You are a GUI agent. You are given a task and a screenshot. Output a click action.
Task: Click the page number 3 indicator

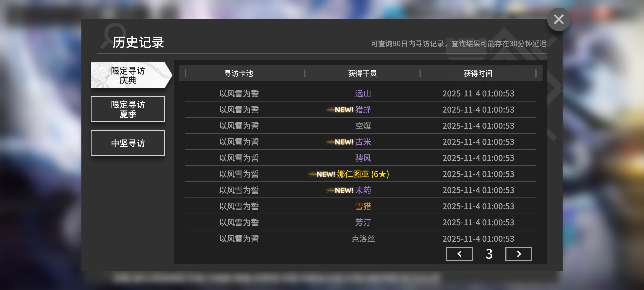(x=489, y=254)
